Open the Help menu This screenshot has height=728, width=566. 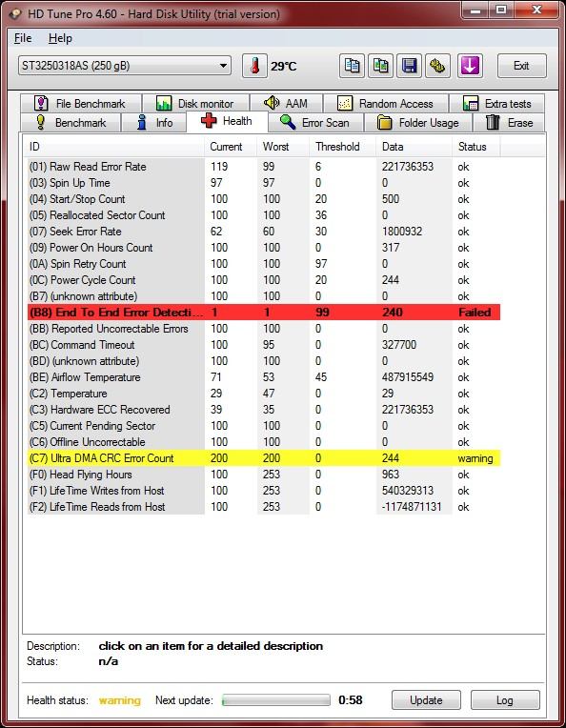(60, 38)
